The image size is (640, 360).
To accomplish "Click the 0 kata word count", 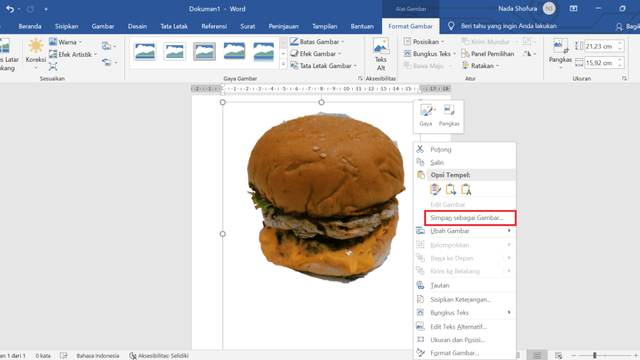I will [x=43, y=356].
